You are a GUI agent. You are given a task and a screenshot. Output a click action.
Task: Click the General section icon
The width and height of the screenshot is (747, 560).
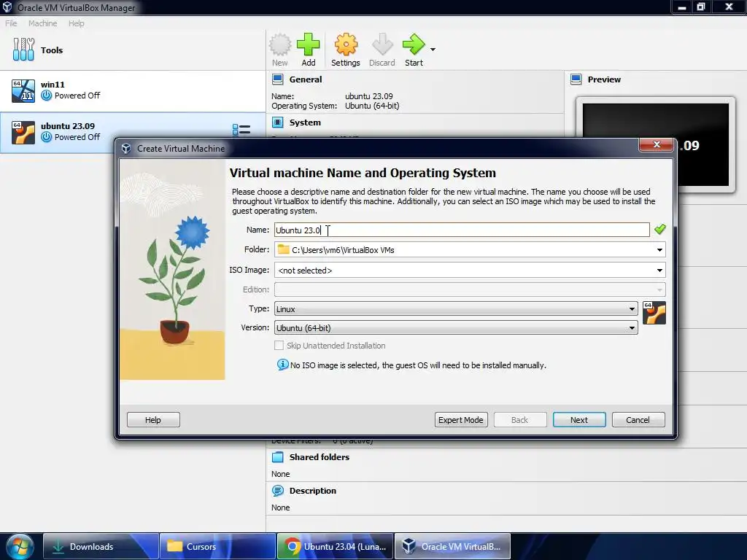point(278,79)
